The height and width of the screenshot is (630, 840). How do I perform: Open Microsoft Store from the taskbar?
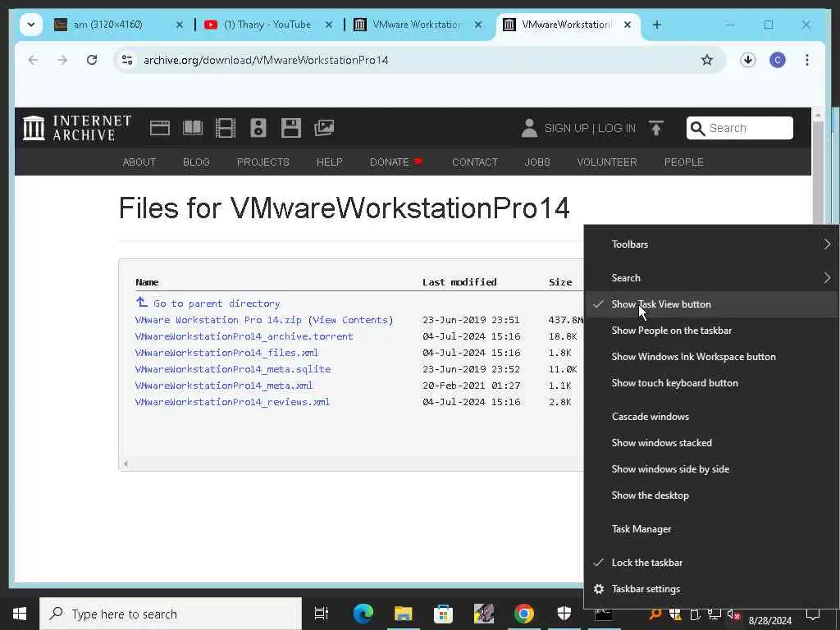443,614
